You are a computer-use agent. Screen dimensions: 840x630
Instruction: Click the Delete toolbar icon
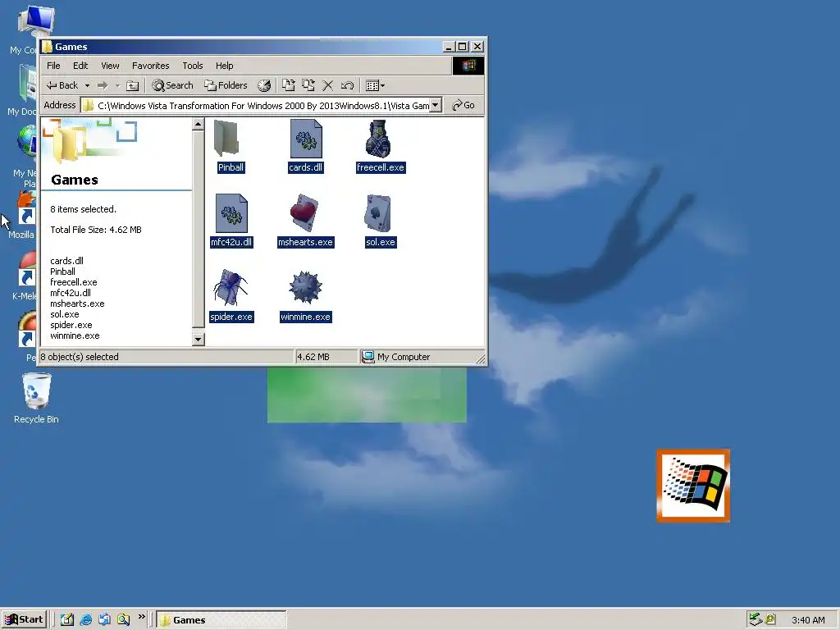click(328, 85)
